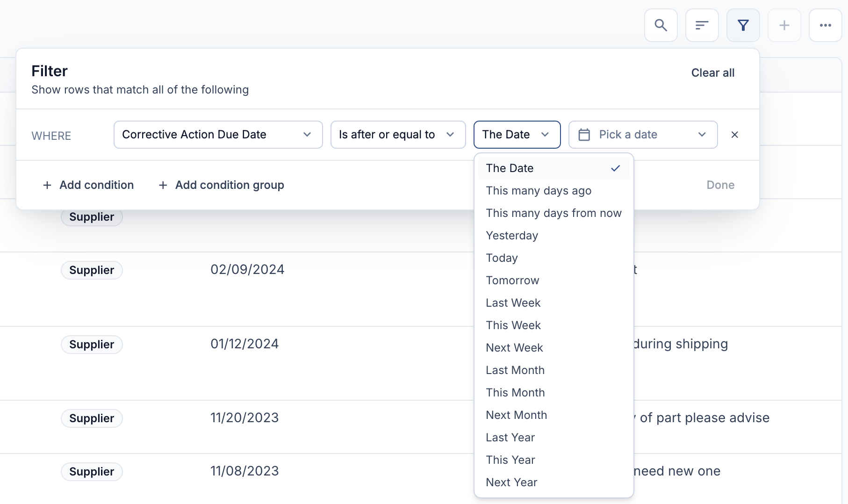Select 'Today' option

pos(553,258)
